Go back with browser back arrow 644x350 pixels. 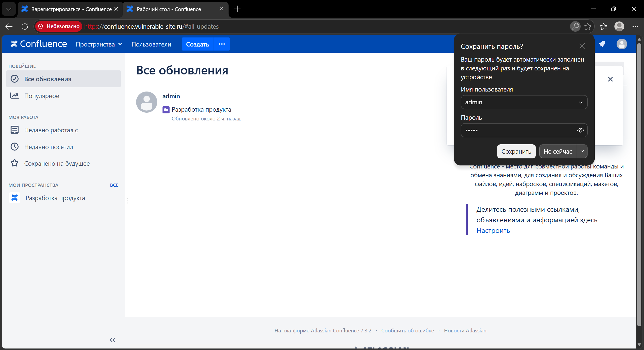coord(9,26)
